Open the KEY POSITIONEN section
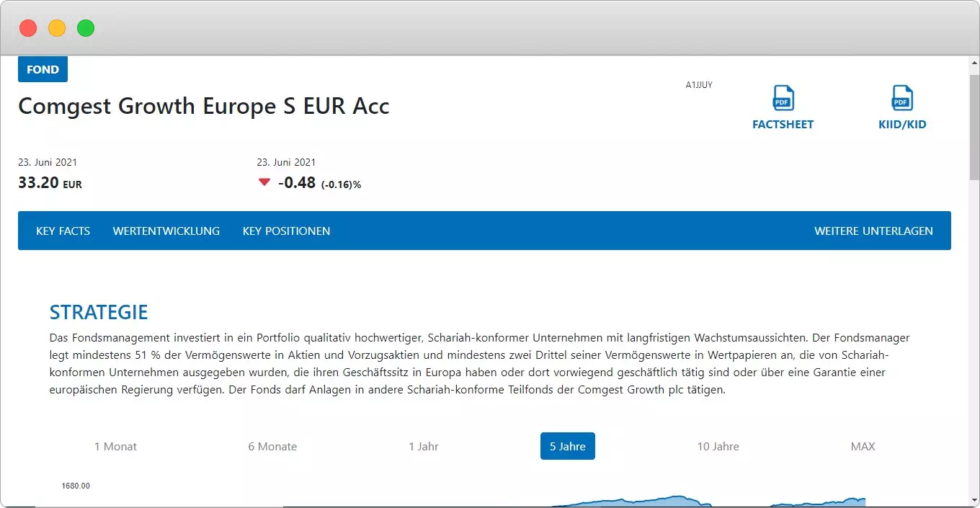This screenshot has width=980, height=508. 286,231
